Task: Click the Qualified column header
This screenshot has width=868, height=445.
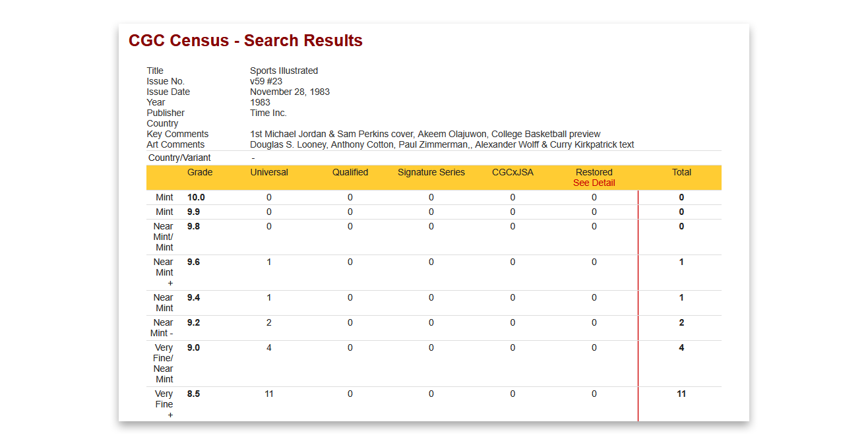Action: pos(350,172)
